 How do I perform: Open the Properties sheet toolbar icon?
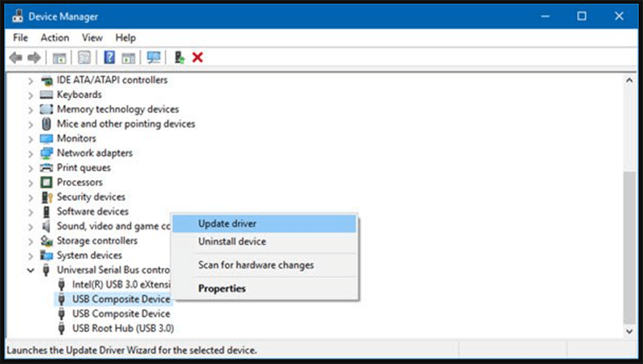tap(84, 57)
